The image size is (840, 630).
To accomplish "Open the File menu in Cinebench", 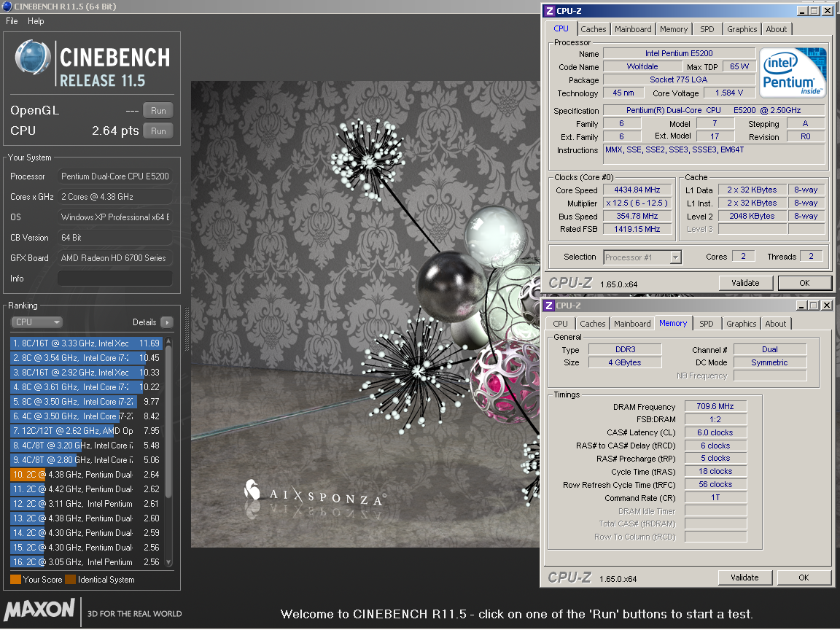I will point(12,21).
